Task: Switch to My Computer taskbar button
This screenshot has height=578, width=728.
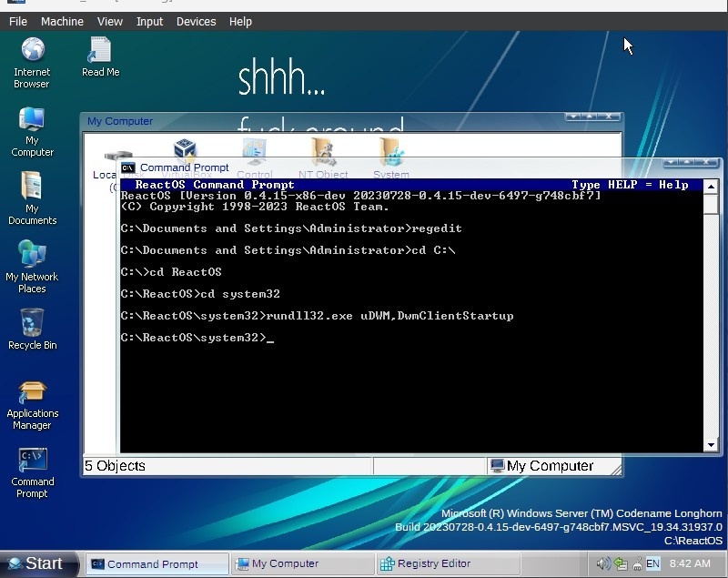Action: [302, 563]
